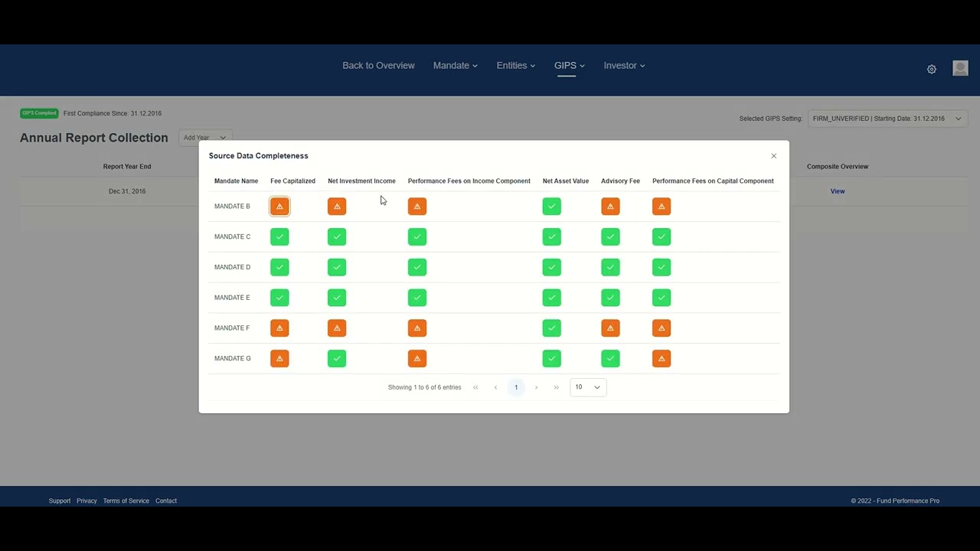
Task: Go to first page of entries
Action: point(475,387)
